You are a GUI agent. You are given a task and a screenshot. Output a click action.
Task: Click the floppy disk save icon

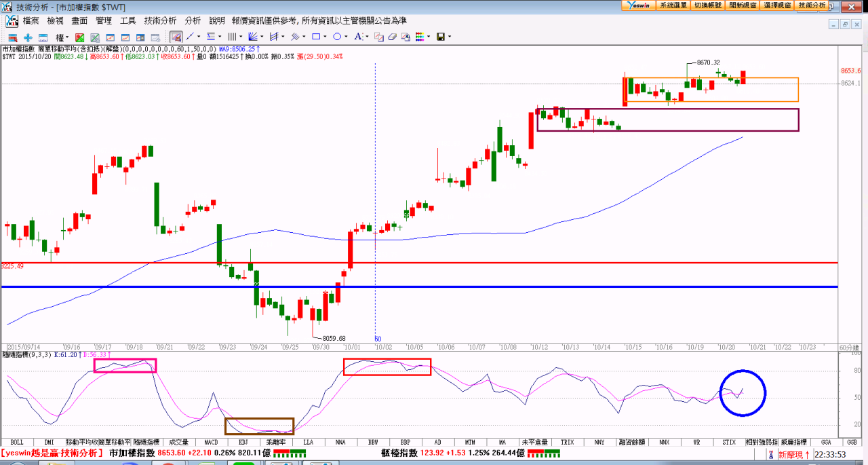440,37
